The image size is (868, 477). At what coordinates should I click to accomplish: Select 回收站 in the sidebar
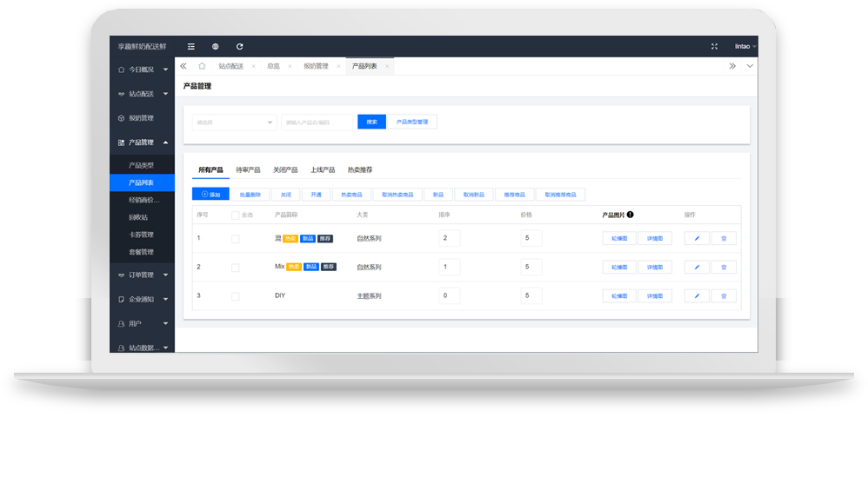tap(139, 217)
